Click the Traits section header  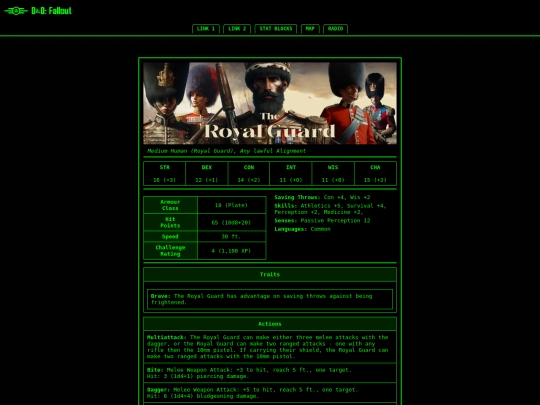click(270, 274)
